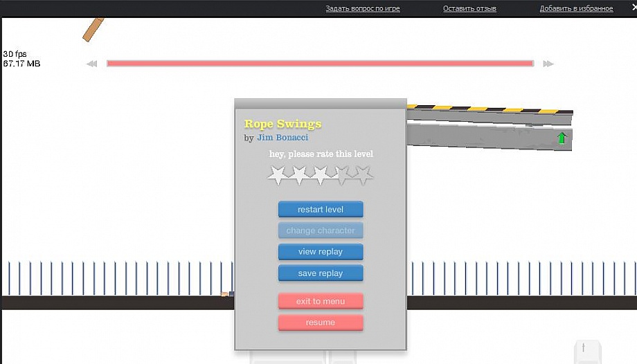Screen dimensions: 637x364
Task: Click the green up arrow on platform
Action: pyautogui.click(x=562, y=138)
